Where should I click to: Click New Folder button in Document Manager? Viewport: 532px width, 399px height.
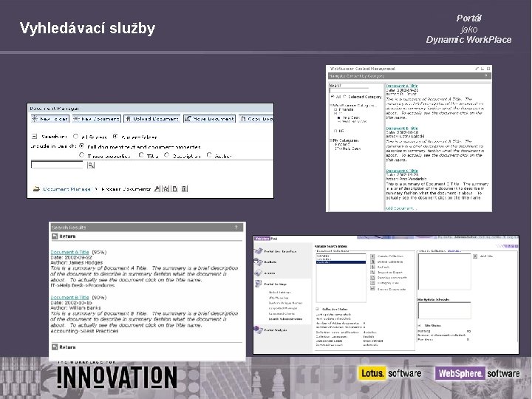click(50, 119)
